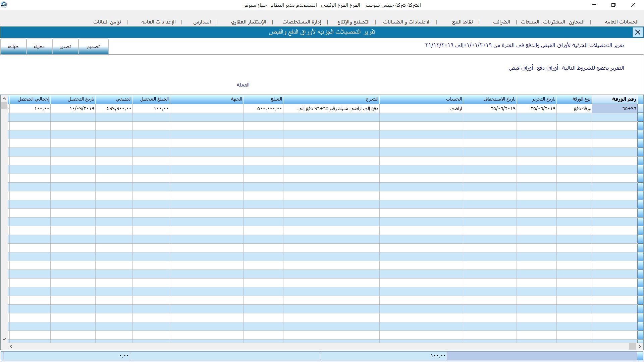The width and height of the screenshot is (644, 362).
Task: Open the الحسابات العامه menu
Action: [622, 22]
